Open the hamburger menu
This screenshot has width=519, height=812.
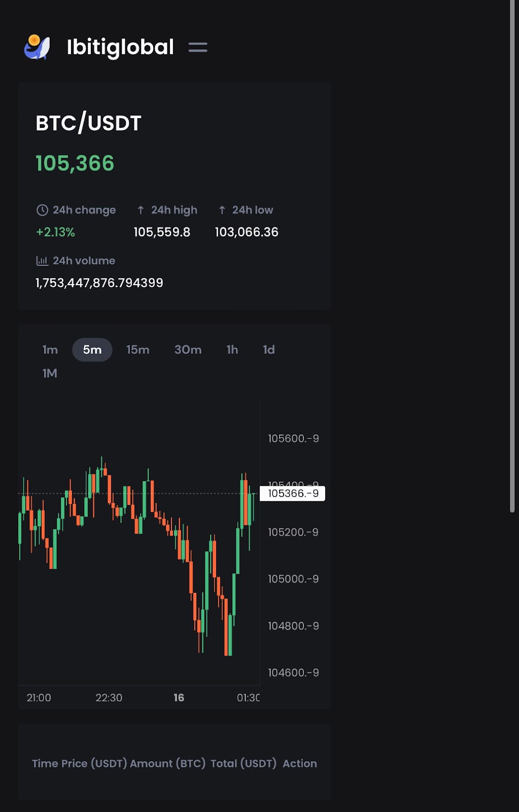(198, 47)
